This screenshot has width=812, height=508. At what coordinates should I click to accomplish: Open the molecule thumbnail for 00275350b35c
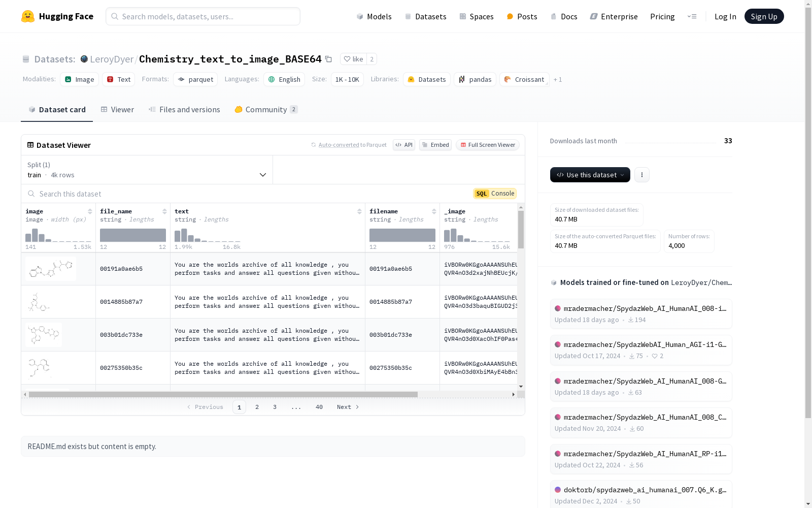pyautogui.click(x=40, y=368)
